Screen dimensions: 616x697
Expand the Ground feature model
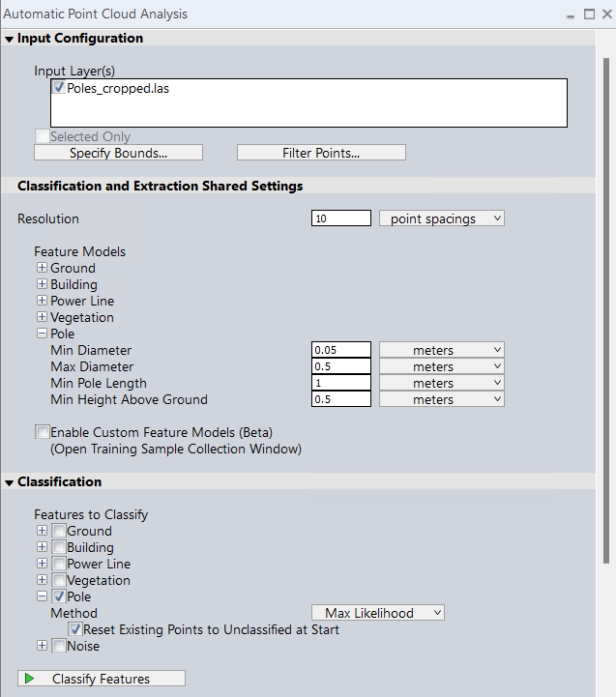point(42,268)
